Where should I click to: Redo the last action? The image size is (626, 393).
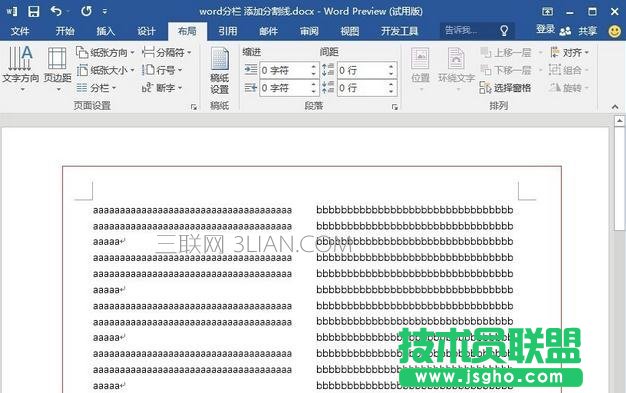[86, 11]
